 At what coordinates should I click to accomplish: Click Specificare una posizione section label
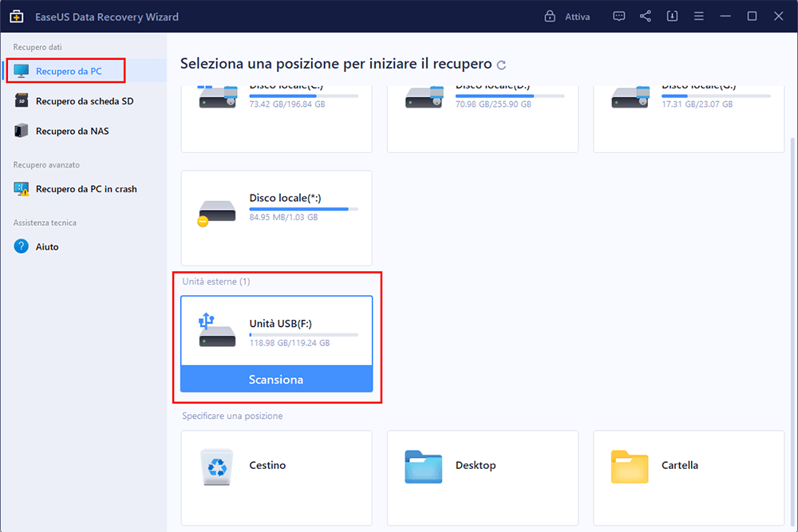tap(232, 416)
